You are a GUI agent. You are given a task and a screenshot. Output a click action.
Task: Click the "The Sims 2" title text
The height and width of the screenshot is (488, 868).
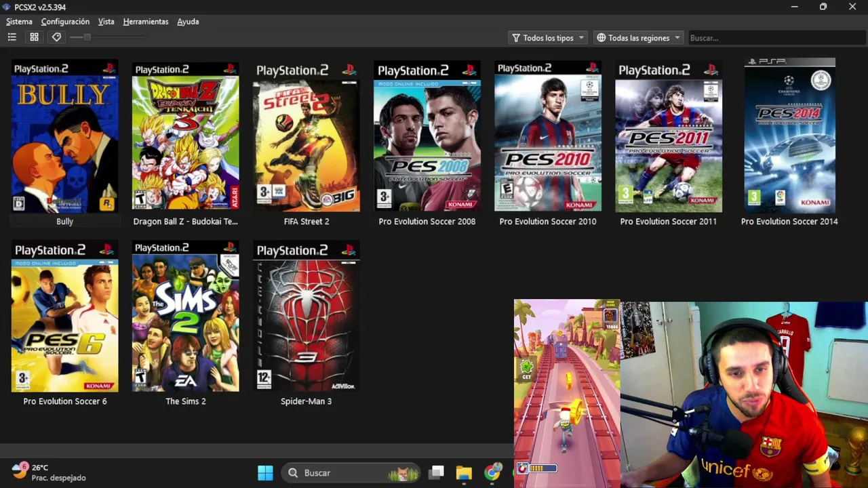[x=185, y=401]
